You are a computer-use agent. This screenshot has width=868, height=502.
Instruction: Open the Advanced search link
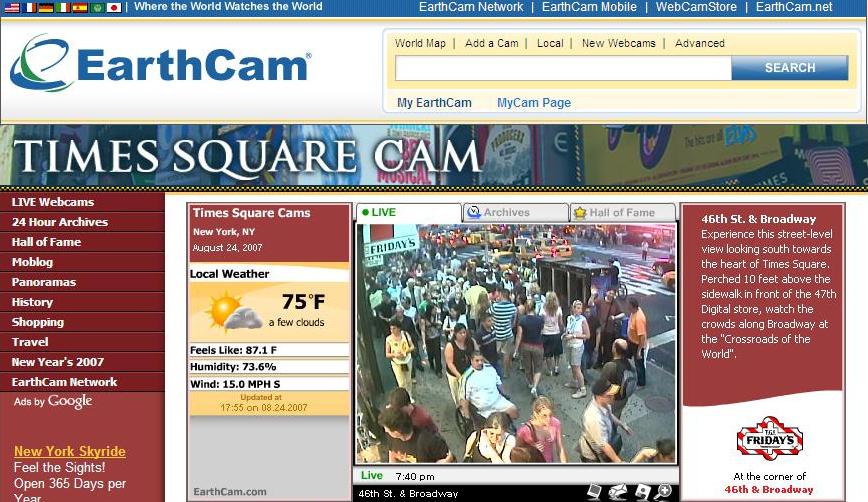point(700,43)
